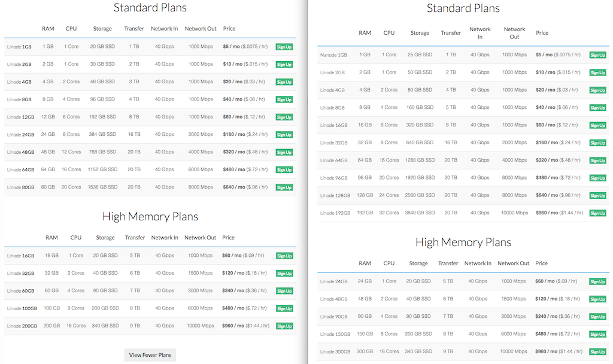Click Sign Up for Linode 2GB with 30 GB SSD
This screenshot has height=364, width=613.
click(284, 65)
